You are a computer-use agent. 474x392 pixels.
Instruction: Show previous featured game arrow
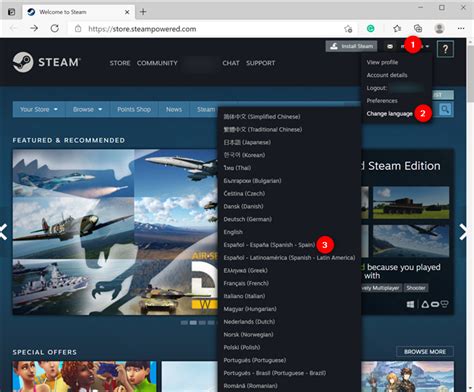[x=3, y=232]
